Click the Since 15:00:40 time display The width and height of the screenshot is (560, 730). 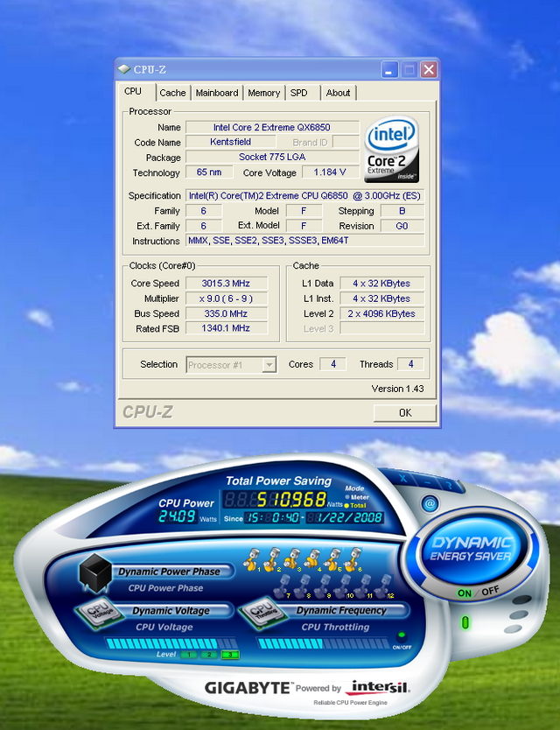(x=272, y=517)
